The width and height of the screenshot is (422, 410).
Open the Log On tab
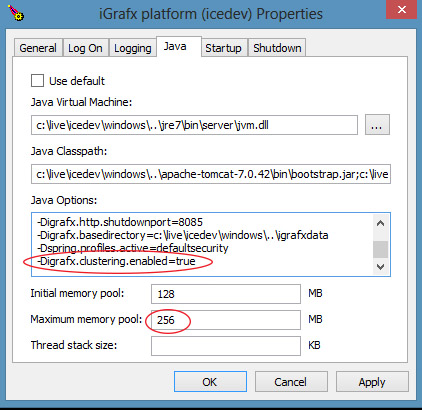pos(85,48)
